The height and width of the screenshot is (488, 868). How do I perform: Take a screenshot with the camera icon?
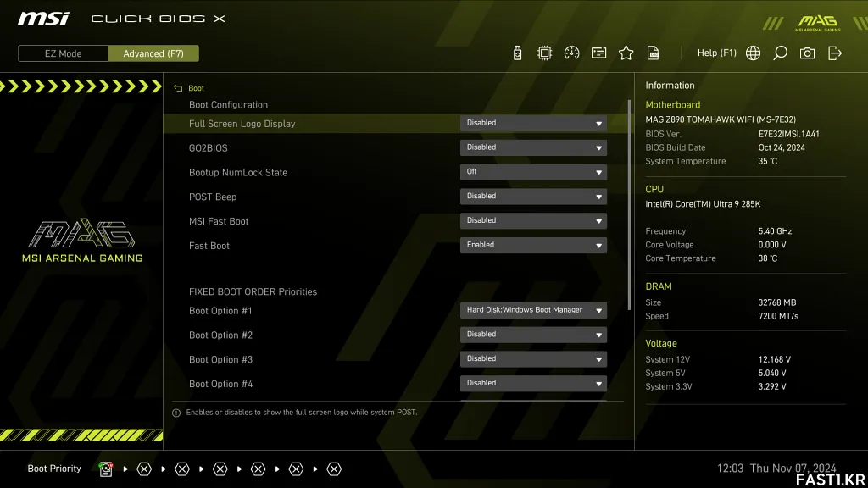point(807,53)
